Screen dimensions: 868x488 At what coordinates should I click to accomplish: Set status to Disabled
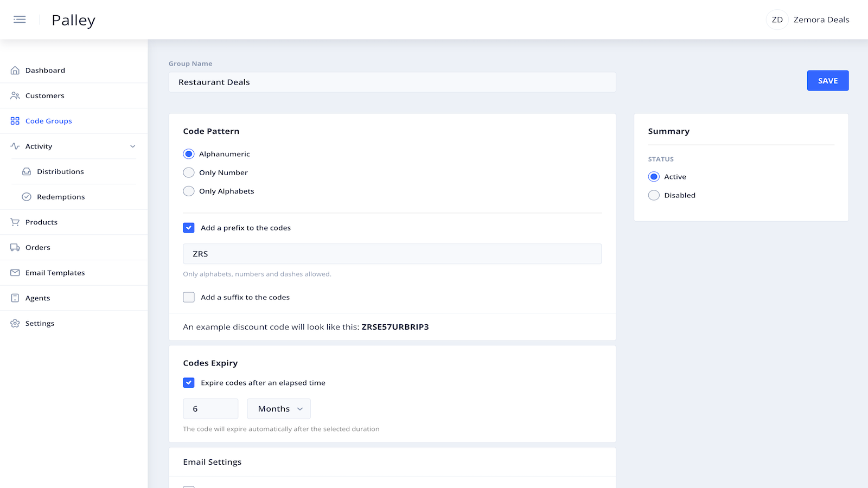(654, 195)
